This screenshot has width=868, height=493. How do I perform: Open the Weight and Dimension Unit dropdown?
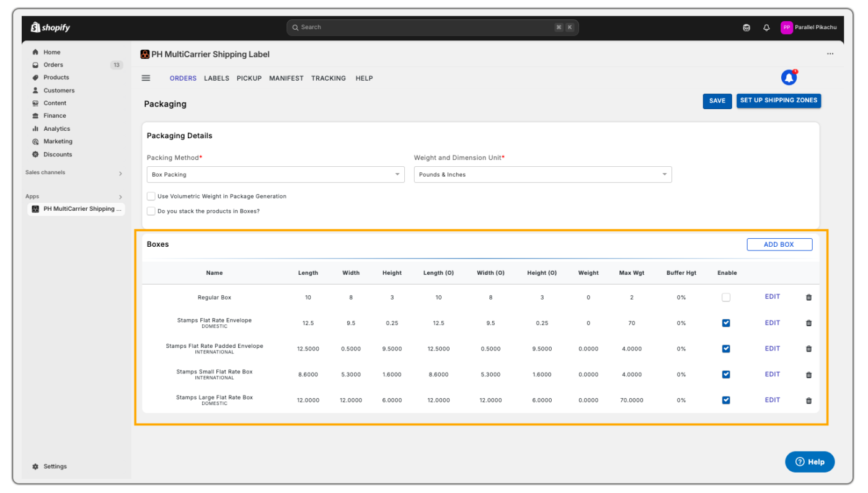(542, 174)
